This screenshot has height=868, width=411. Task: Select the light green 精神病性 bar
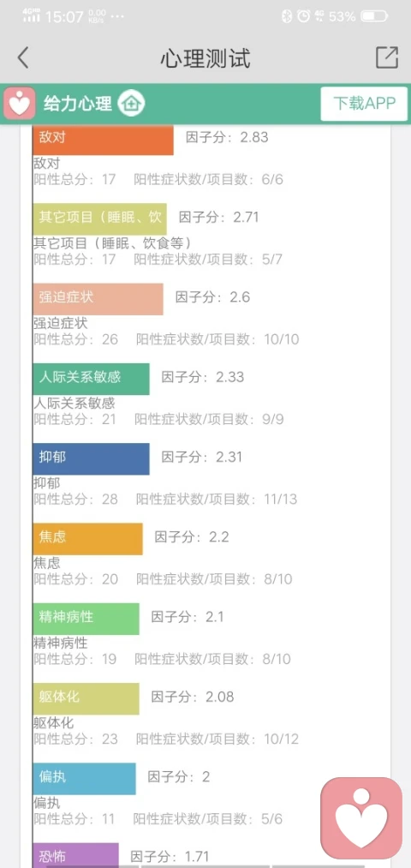(x=86, y=619)
